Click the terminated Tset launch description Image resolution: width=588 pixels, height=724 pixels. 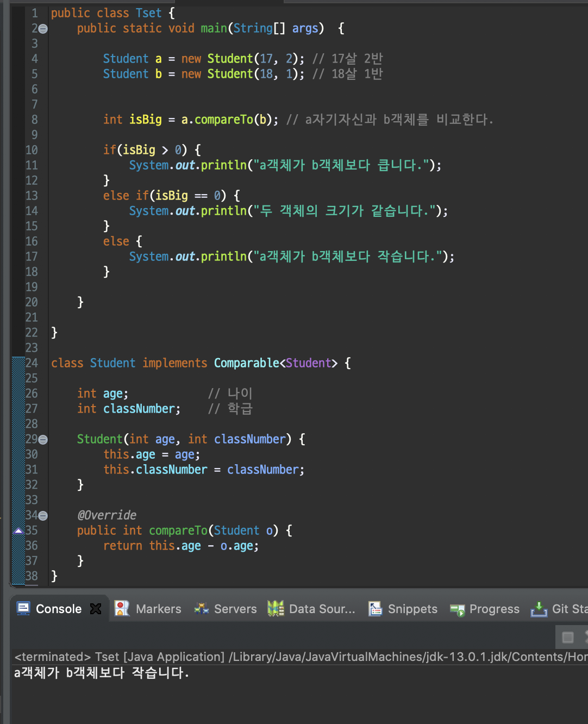pos(301,657)
